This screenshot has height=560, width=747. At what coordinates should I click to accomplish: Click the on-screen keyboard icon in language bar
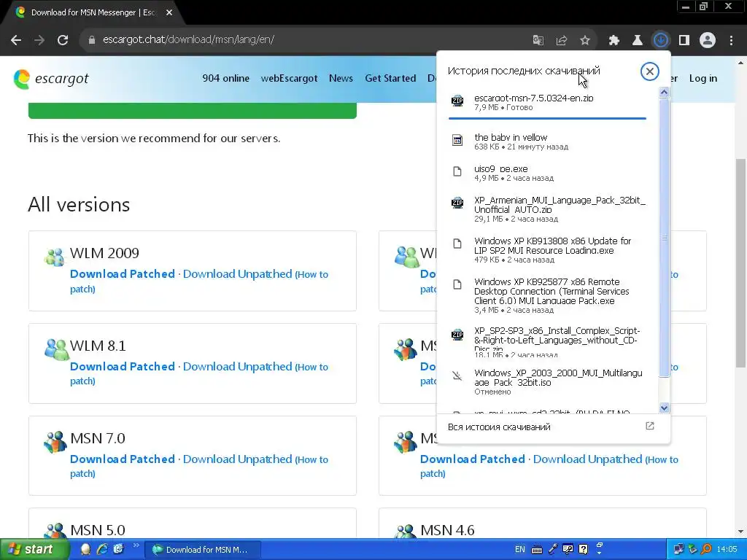(536, 550)
